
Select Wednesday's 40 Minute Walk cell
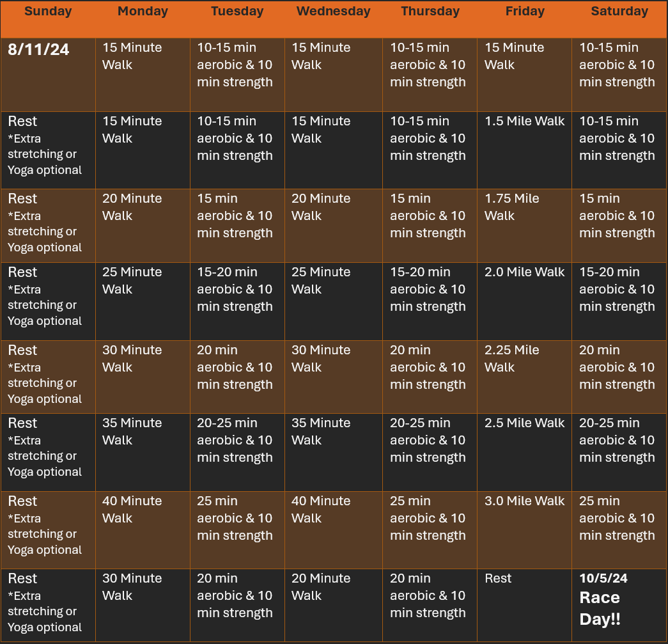click(x=334, y=530)
